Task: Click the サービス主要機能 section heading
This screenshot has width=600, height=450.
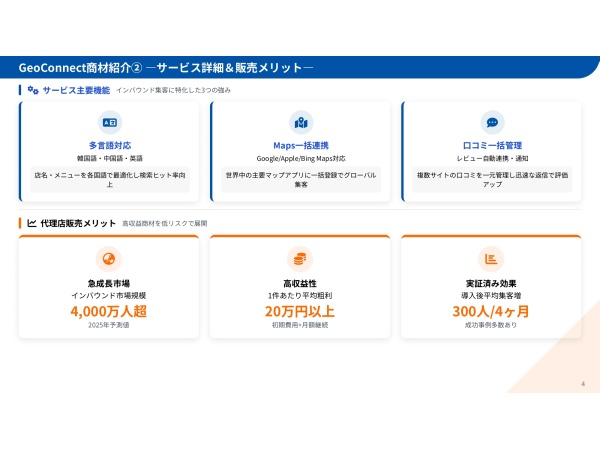Action: [x=76, y=90]
